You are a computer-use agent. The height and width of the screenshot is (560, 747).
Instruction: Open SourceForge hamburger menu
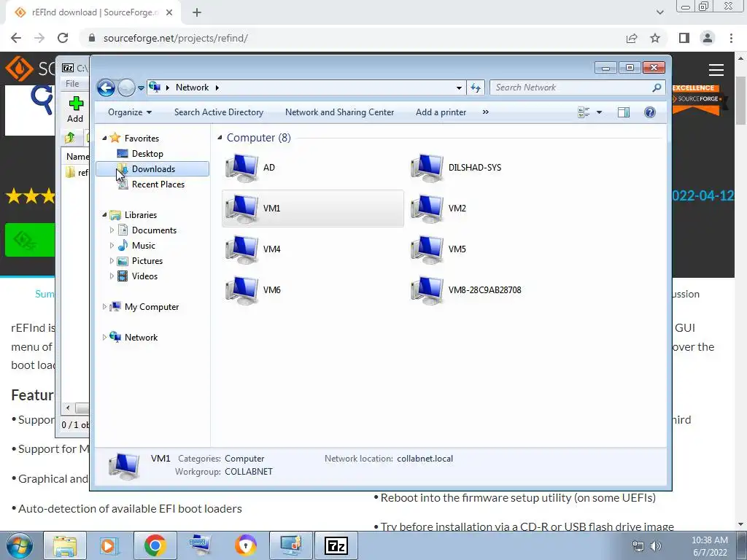coord(716,70)
